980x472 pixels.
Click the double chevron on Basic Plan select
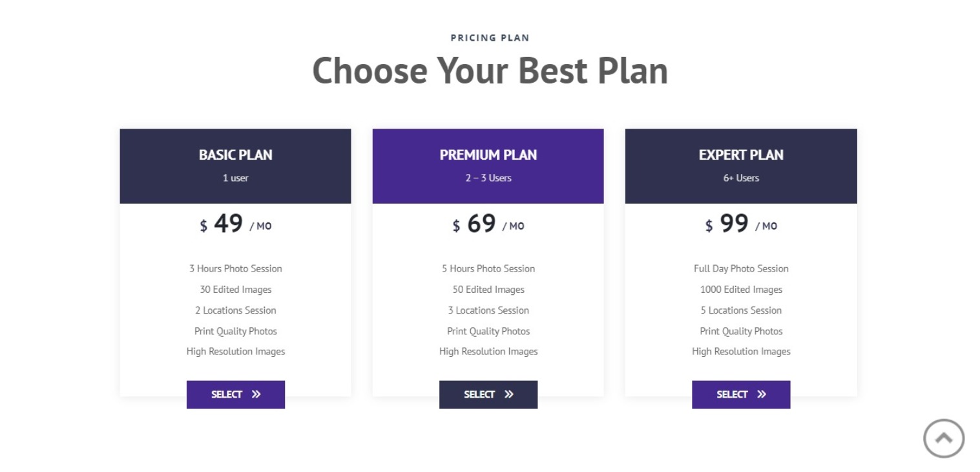[256, 394]
